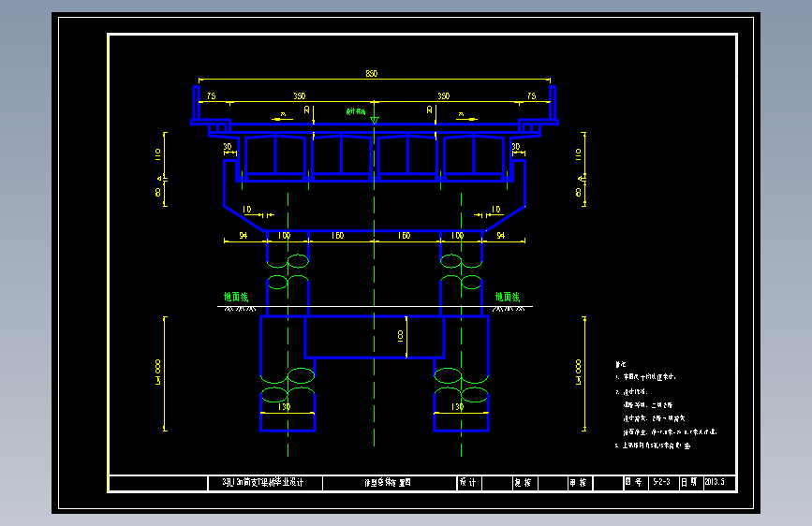
Task: Select the 130 dimension on right pile
Action: [x=457, y=407]
